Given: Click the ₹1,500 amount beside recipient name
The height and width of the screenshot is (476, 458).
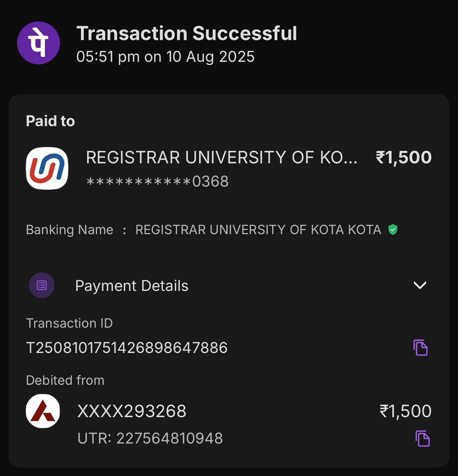Looking at the screenshot, I should (404, 157).
